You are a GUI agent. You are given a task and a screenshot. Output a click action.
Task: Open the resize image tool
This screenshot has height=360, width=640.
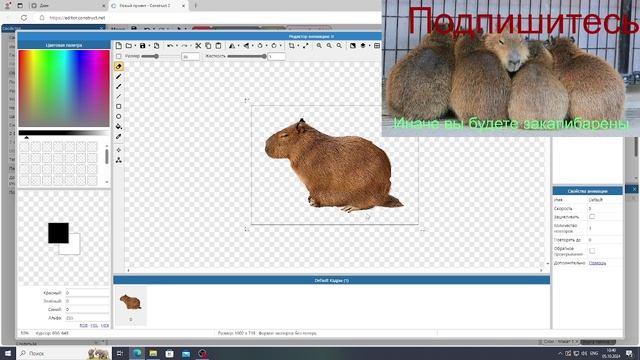306,46
